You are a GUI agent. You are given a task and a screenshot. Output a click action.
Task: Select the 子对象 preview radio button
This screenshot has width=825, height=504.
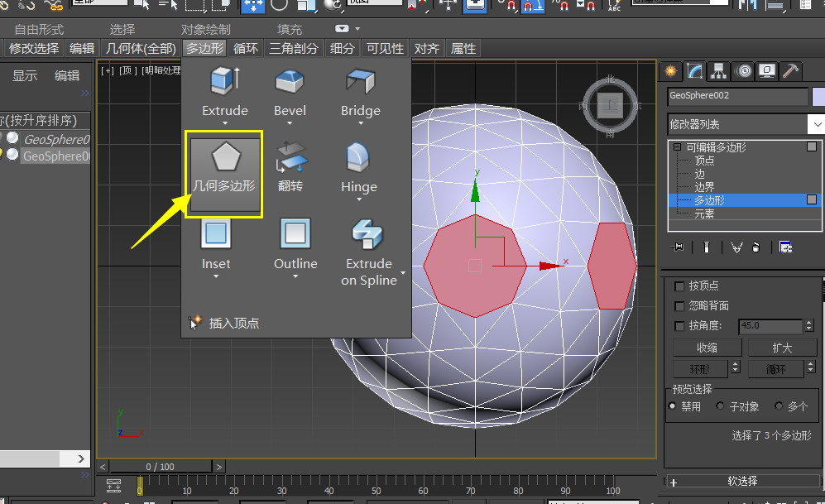722,406
